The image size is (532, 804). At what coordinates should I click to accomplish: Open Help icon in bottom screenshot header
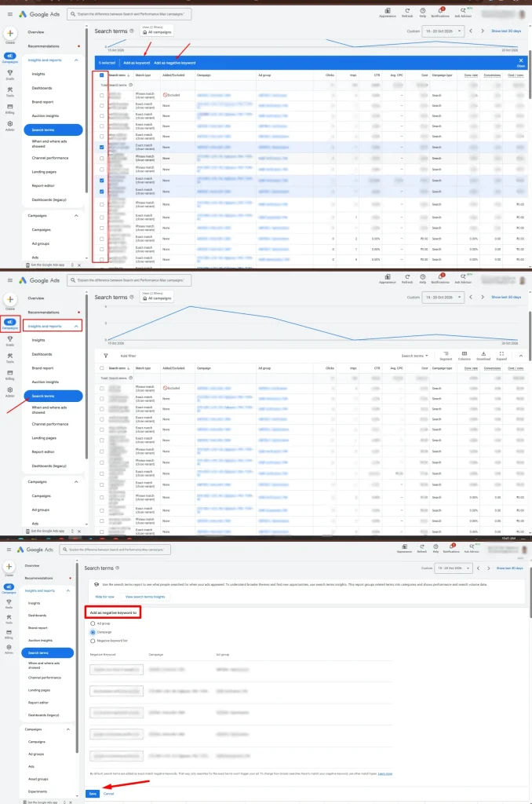[435, 546]
